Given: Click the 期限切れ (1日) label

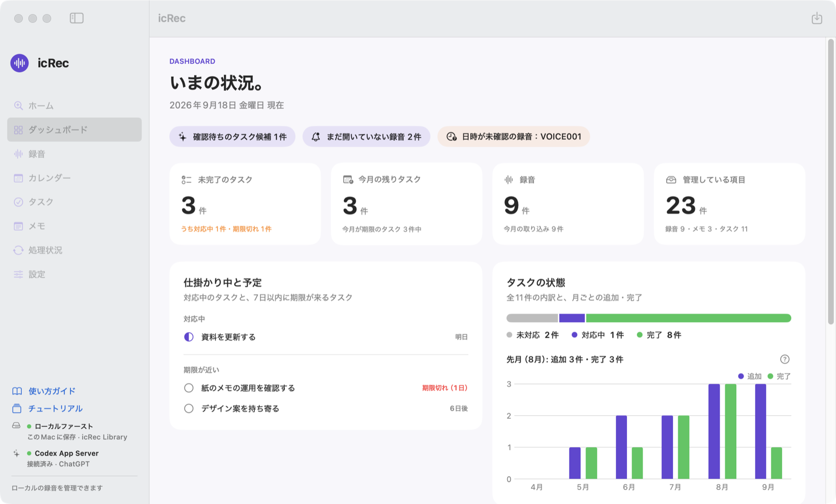Looking at the screenshot, I should [x=445, y=388].
